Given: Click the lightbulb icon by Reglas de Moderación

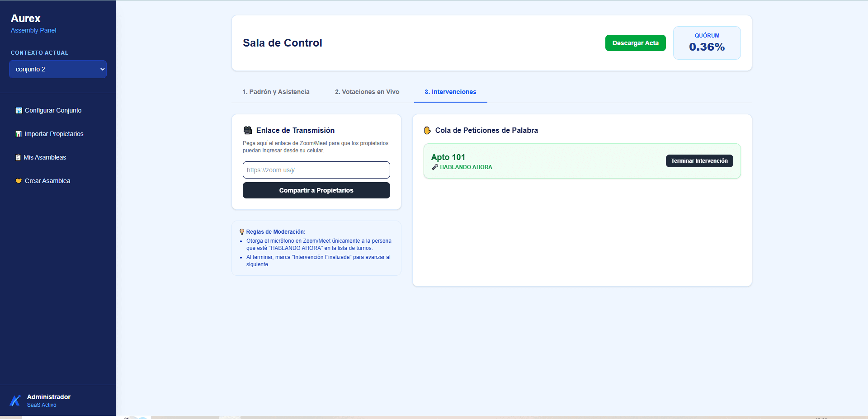Looking at the screenshot, I should point(242,232).
